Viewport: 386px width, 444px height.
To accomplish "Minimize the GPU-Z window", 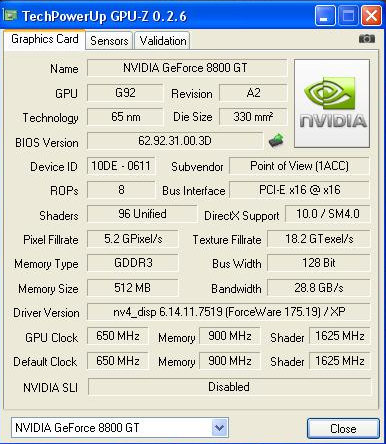I will tap(325, 15).
